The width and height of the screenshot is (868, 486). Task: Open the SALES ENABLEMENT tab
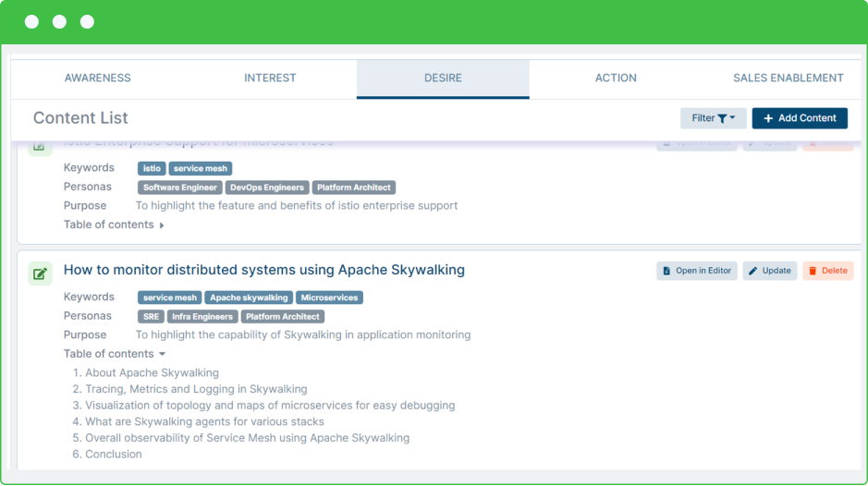coord(789,78)
